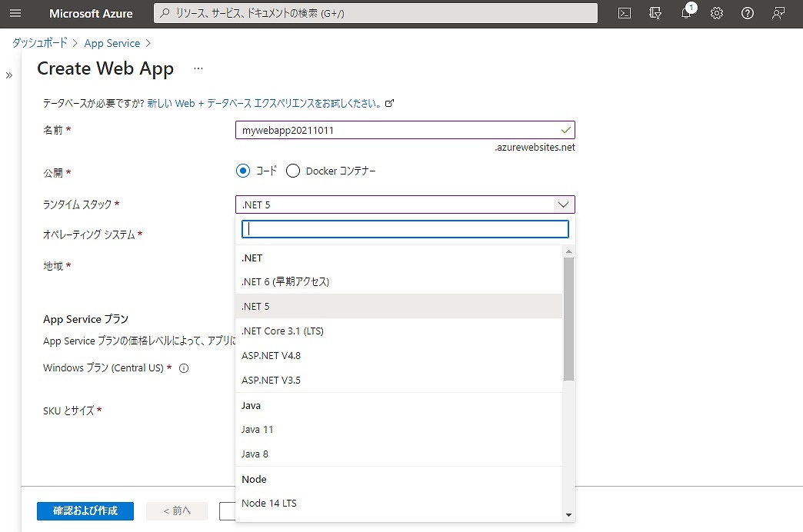Viewport: 803px width, 532px height.
Task: Click the 地域 label
Action: (53, 266)
